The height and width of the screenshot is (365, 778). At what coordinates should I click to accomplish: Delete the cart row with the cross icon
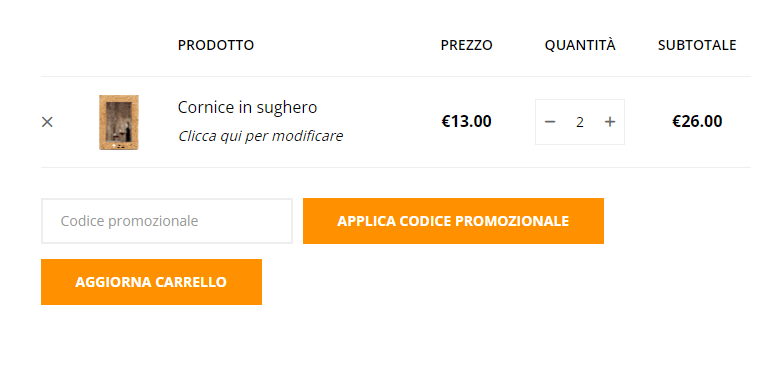pos(47,122)
